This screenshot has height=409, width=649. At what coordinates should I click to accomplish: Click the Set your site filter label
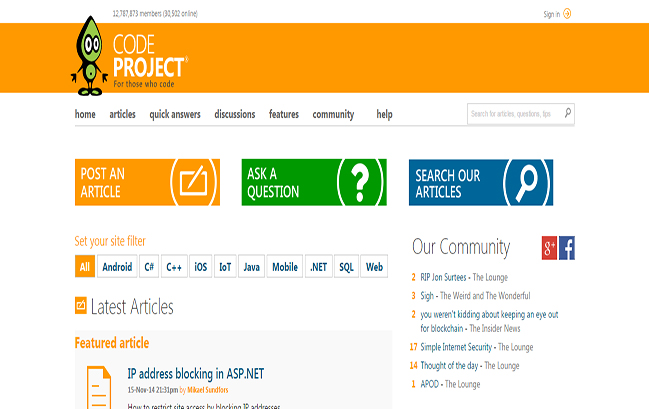(110, 241)
